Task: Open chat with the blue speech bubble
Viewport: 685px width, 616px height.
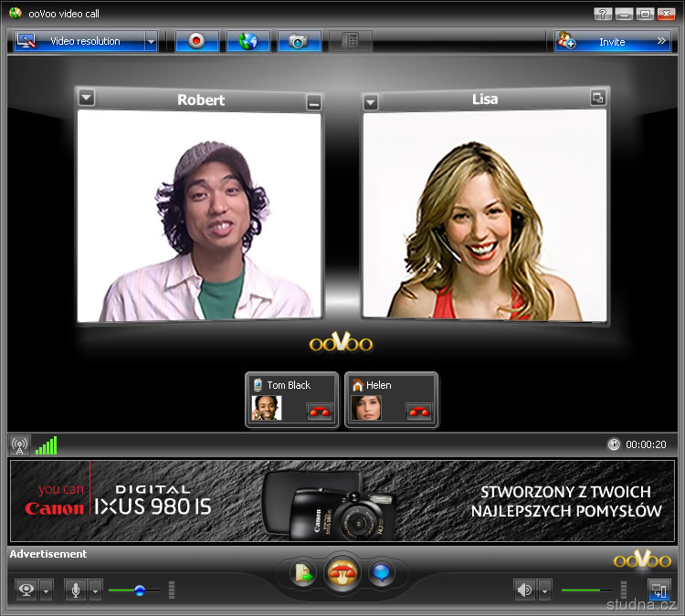Action: coord(382,573)
